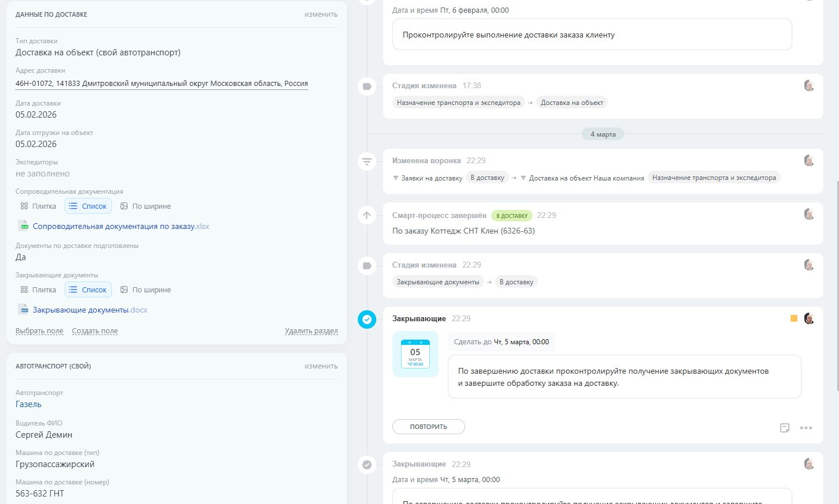The width and height of the screenshot is (839, 504).
Task: Switch Закрывающие документы to Плитка view
Action: pyautogui.click(x=39, y=289)
